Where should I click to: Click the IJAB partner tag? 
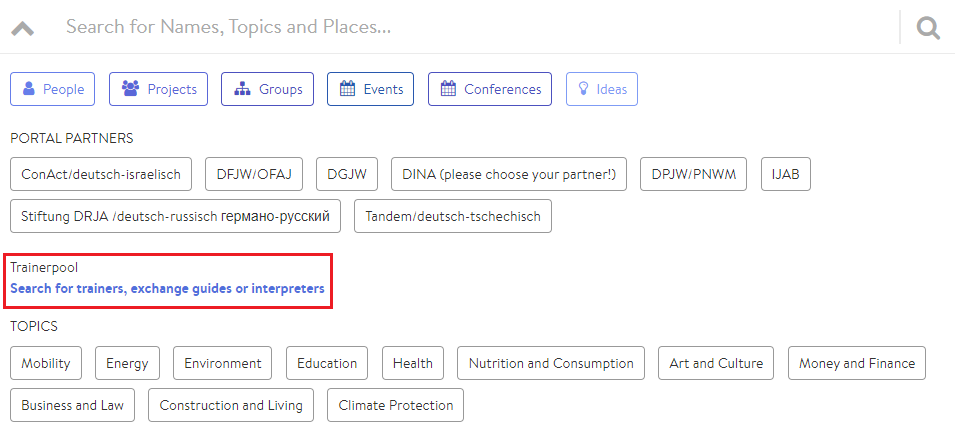786,174
